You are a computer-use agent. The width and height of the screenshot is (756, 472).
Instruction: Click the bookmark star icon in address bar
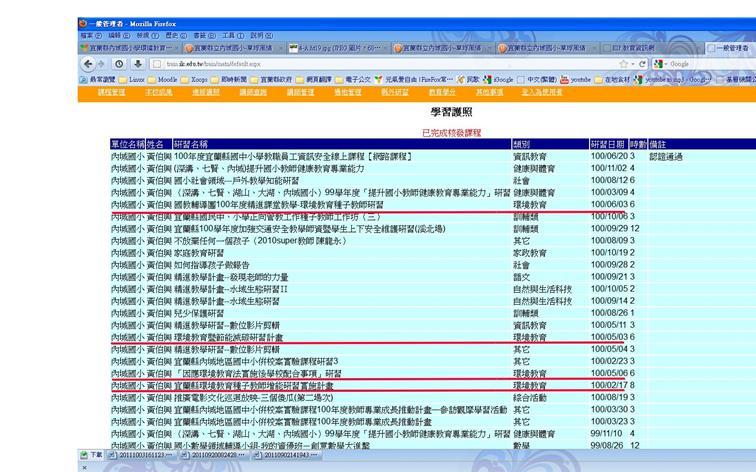[x=623, y=63]
